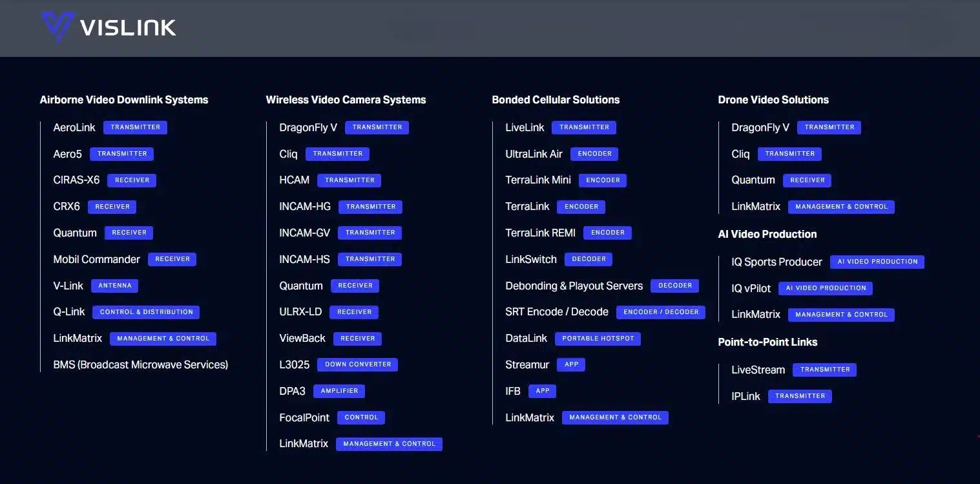Select IPLink transmitter link

coord(745,397)
